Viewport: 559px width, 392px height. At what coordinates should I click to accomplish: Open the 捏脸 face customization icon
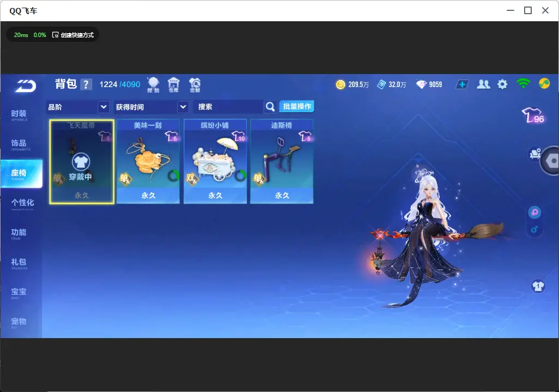(153, 85)
